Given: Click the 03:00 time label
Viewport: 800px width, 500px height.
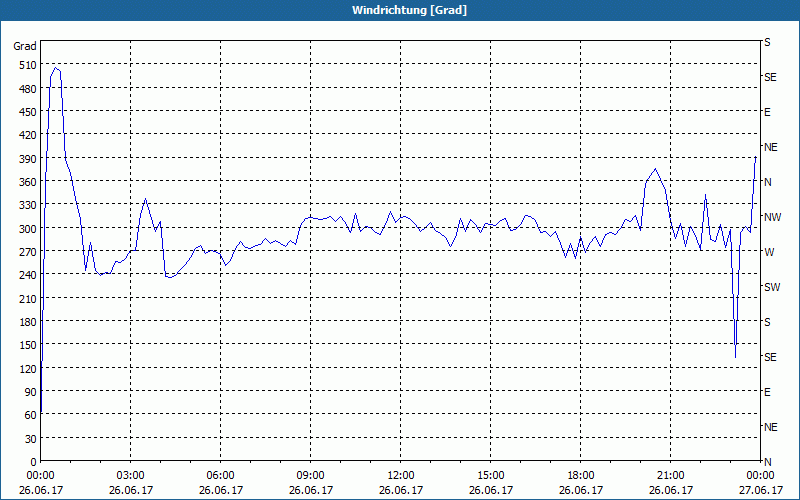Looking at the screenshot, I should 131,476.
